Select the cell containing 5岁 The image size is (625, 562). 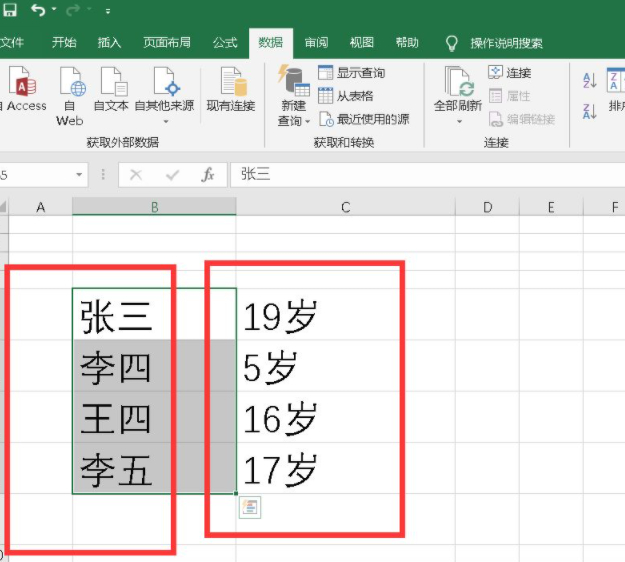(346, 365)
